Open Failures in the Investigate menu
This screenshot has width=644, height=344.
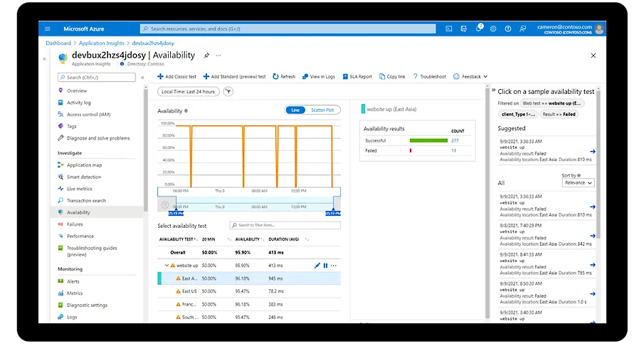(75, 224)
